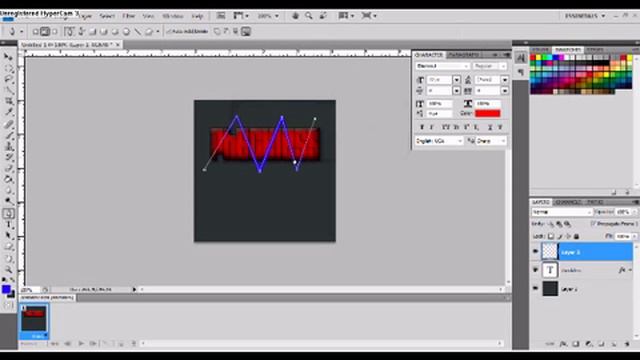Image resolution: width=640 pixels, height=360 pixels.
Task: Select the Lasso tool
Action: click(9, 79)
